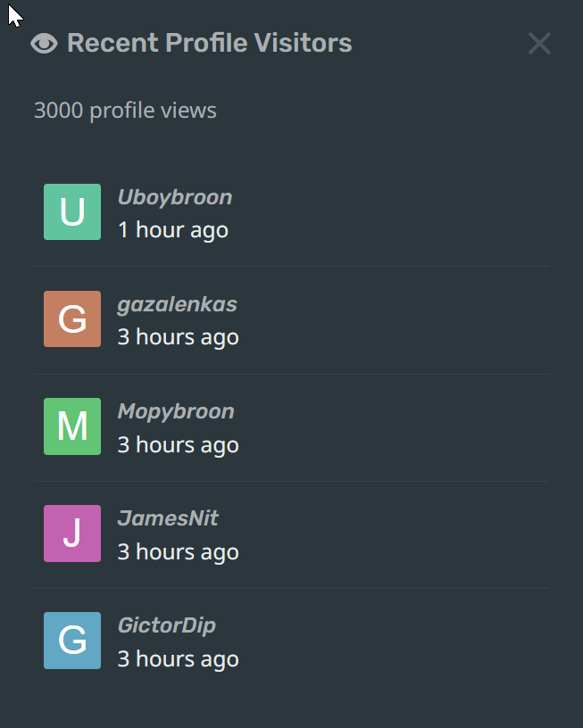Click the 1 hour ago timestamp
583x728 pixels.
coord(173,229)
